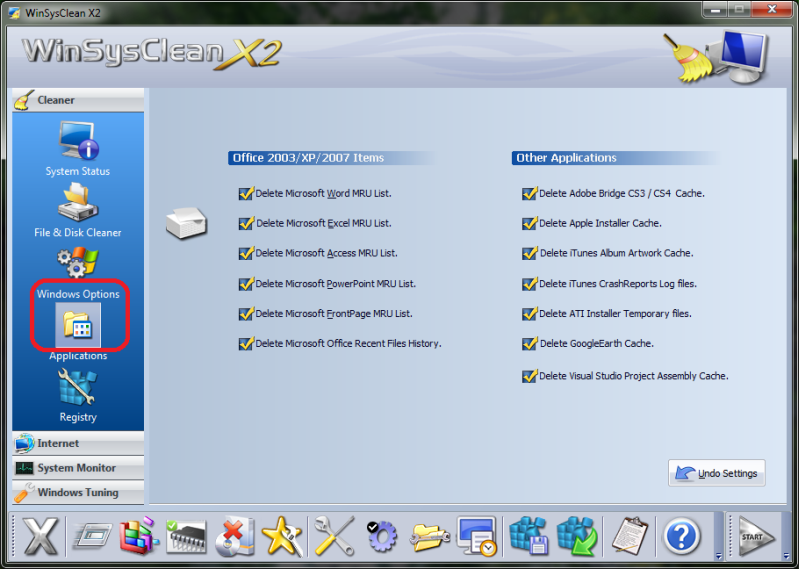This screenshot has height=569, width=800.
Task: Expand the Internet panel
Action: 78,443
